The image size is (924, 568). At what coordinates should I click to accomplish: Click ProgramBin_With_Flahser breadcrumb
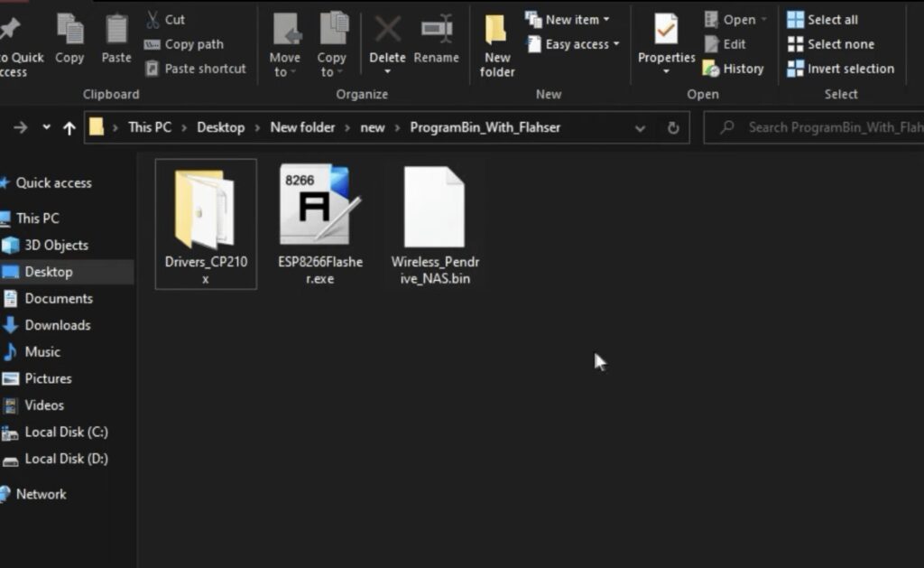[x=485, y=127]
